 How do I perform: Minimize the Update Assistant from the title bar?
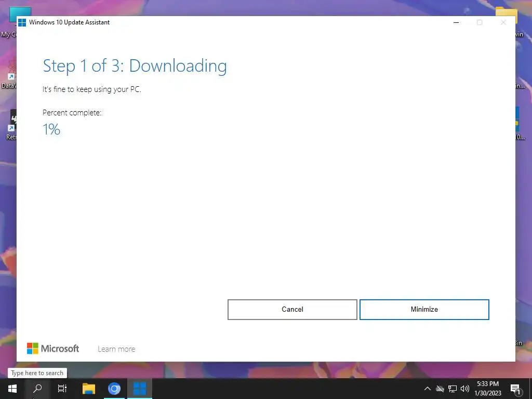pyautogui.click(x=456, y=22)
